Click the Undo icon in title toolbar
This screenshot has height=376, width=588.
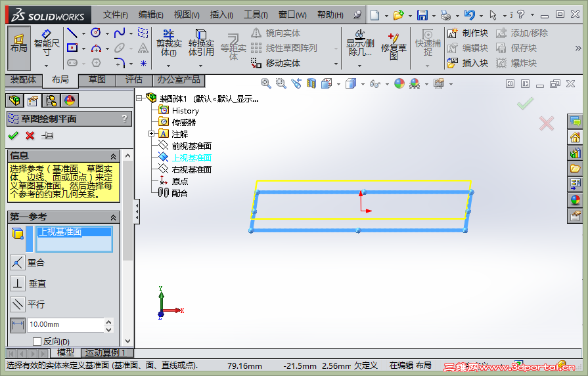(x=470, y=15)
